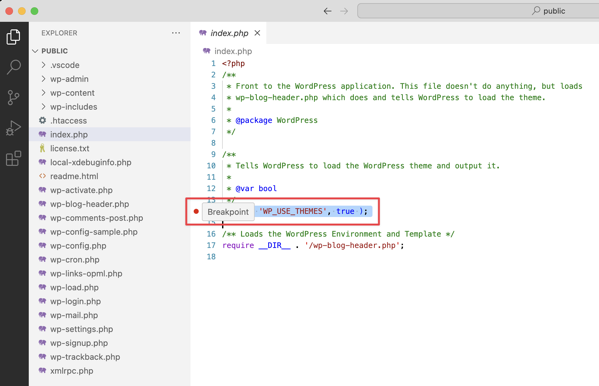Screen dimensions: 599x386
Task: Click the @package tag on line 6
Action: (254, 120)
